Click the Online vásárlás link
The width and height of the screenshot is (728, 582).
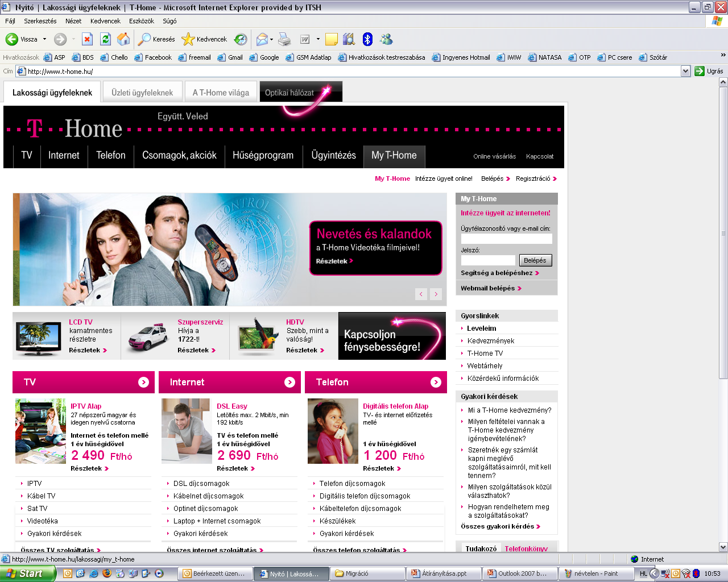click(495, 156)
